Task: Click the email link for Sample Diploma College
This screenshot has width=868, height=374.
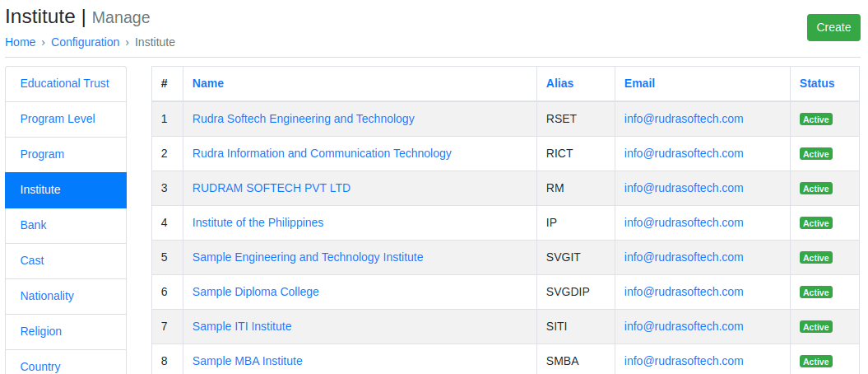Action: click(683, 292)
